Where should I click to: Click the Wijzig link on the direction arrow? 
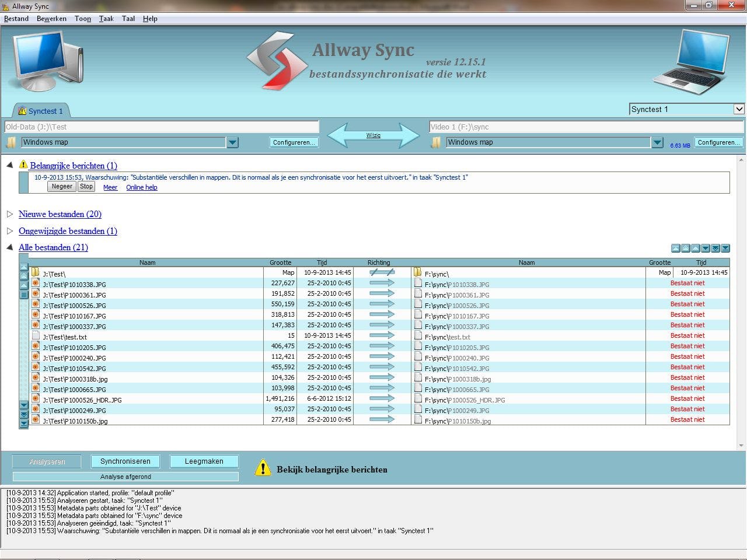pos(373,135)
